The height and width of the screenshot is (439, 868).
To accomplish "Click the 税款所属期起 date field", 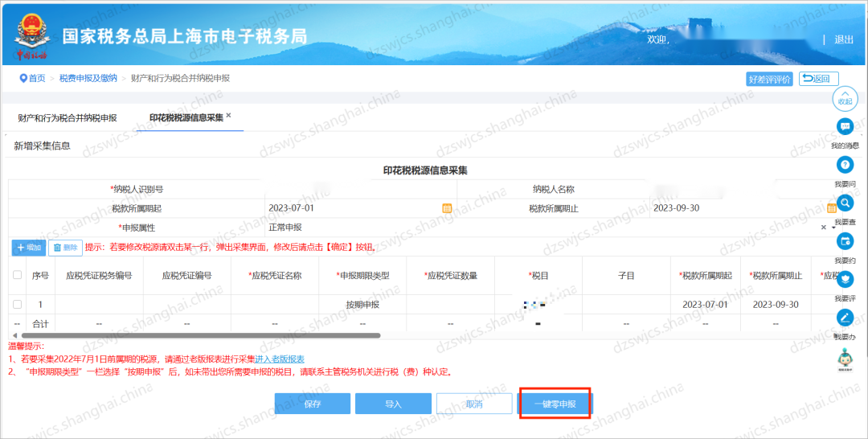I will (x=360, y=209).
